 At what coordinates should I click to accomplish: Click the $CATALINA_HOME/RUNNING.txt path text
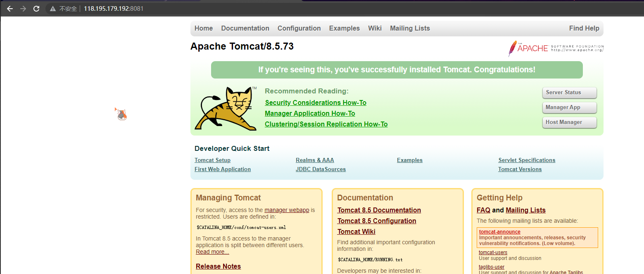[x=370, y=260]
